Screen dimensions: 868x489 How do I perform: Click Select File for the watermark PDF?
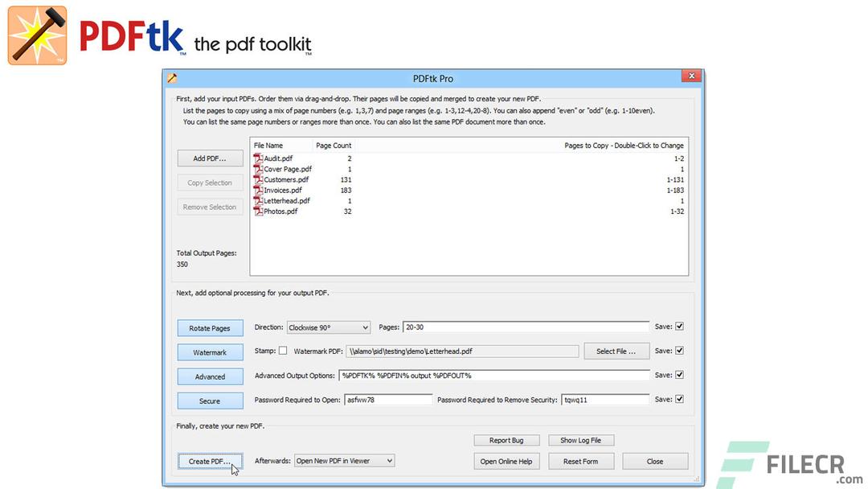[616, 351]
